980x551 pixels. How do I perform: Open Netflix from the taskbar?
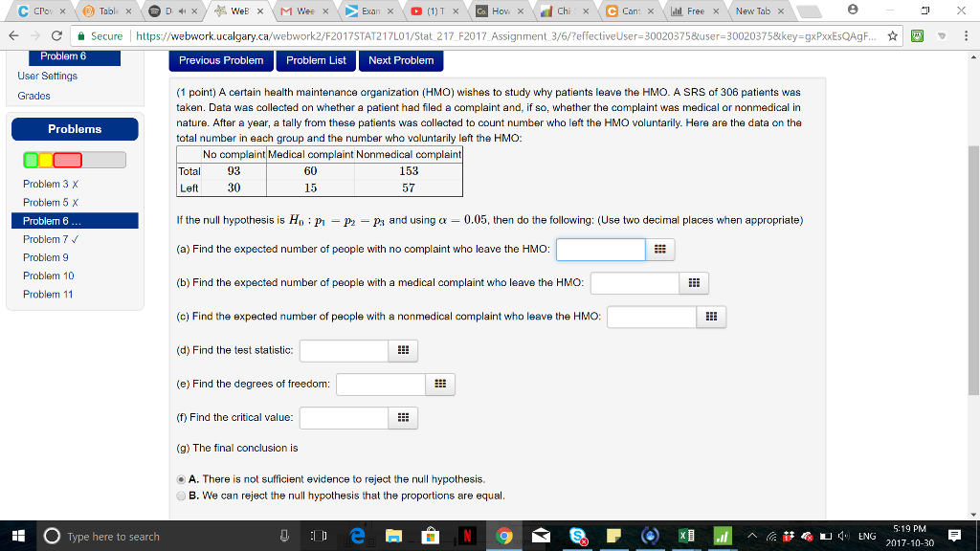[x=468, y=536]
